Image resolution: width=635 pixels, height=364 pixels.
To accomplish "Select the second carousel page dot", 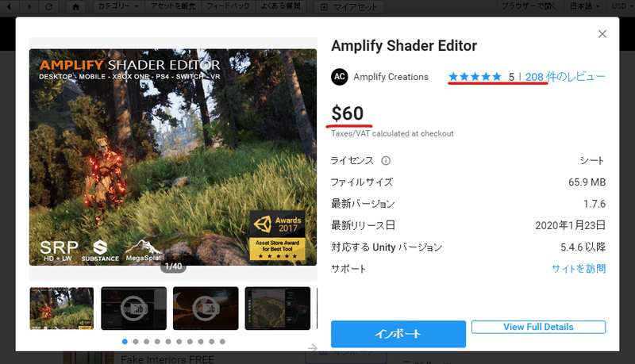I will [136, 342].
